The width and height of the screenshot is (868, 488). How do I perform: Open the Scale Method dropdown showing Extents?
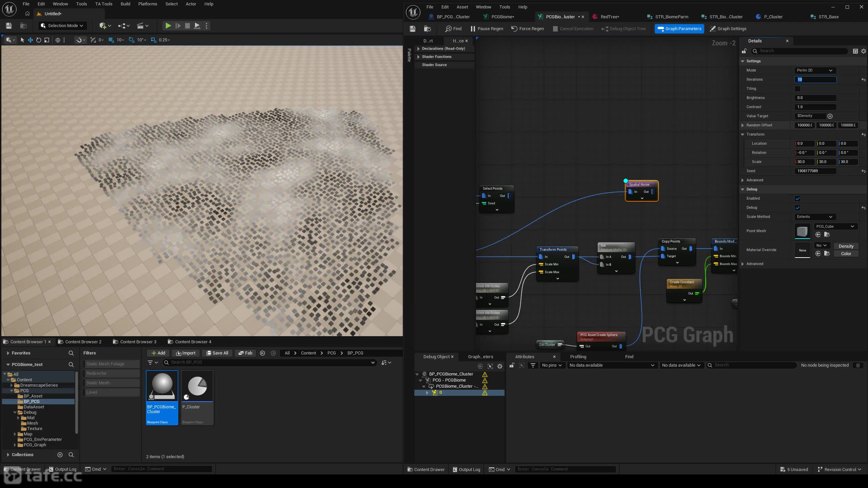coord(815,217)
